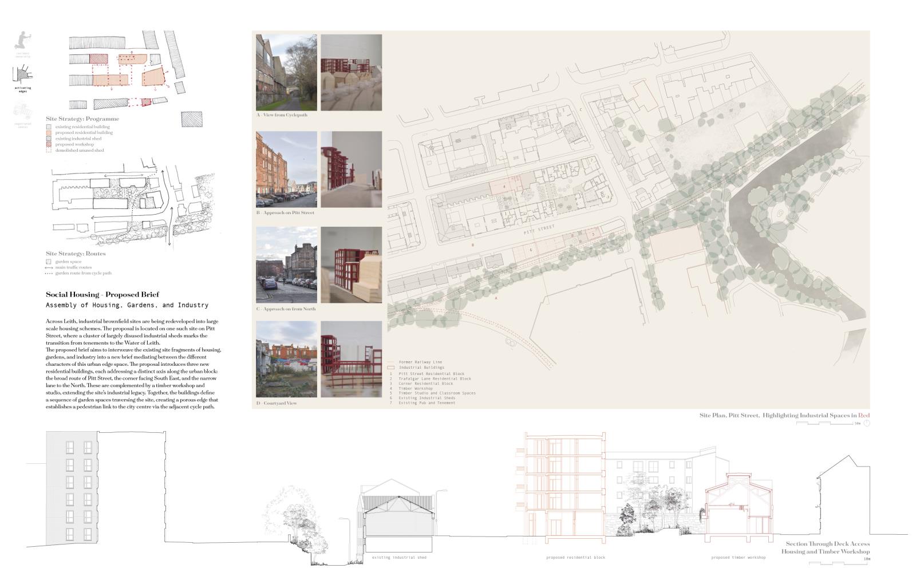Click the demolished unused shed dashed symbol

point(49,151)
